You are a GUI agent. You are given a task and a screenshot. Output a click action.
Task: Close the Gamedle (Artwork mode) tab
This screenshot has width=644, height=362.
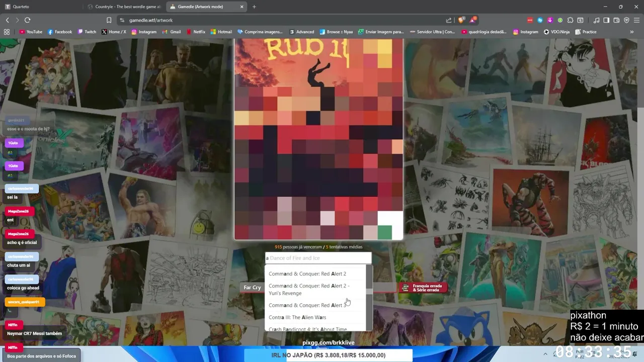click(x=242, y=7)
